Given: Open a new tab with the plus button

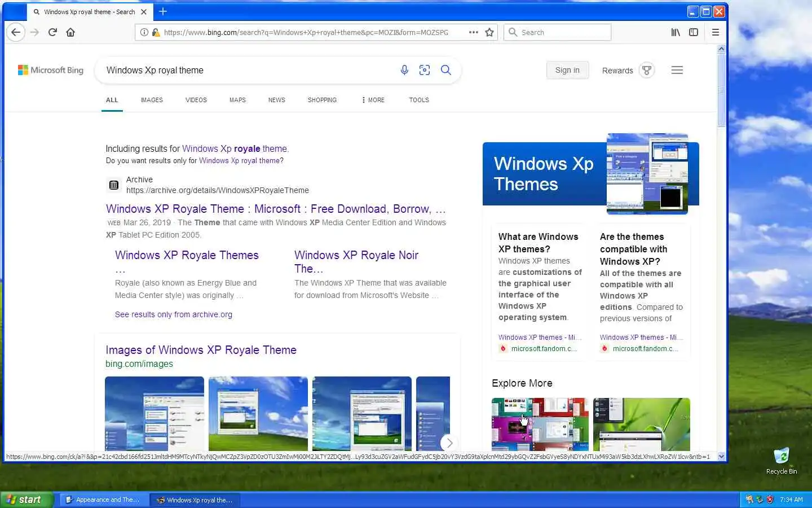Looking at the screenshot, I should (x=163, y=11).
